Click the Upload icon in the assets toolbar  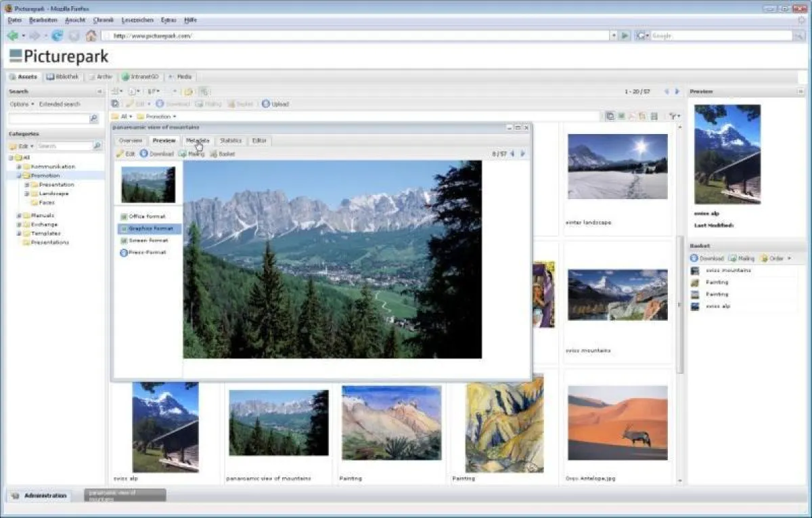265,104
